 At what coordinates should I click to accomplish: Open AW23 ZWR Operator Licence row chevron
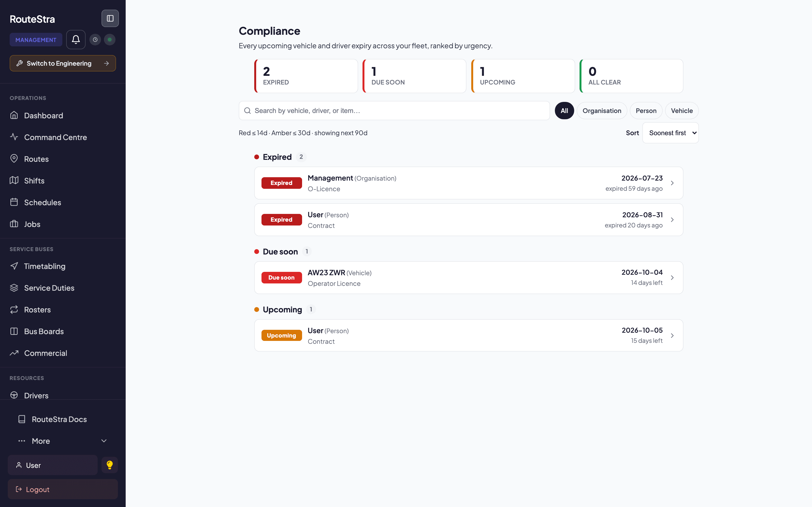point(672,278)
